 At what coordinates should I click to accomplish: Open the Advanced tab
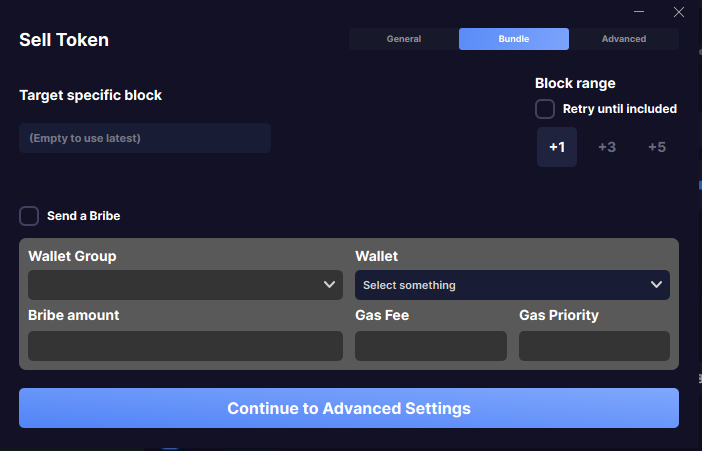pos(624,39)
